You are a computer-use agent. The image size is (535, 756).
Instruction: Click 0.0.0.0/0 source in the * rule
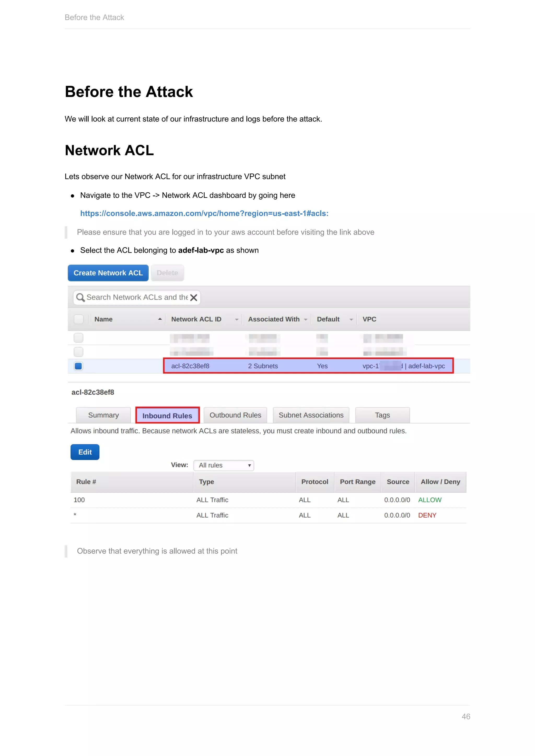[397, 515]
